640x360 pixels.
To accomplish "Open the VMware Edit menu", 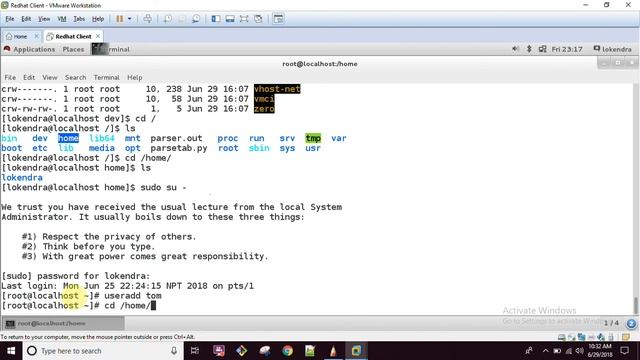I will (26, 19).
